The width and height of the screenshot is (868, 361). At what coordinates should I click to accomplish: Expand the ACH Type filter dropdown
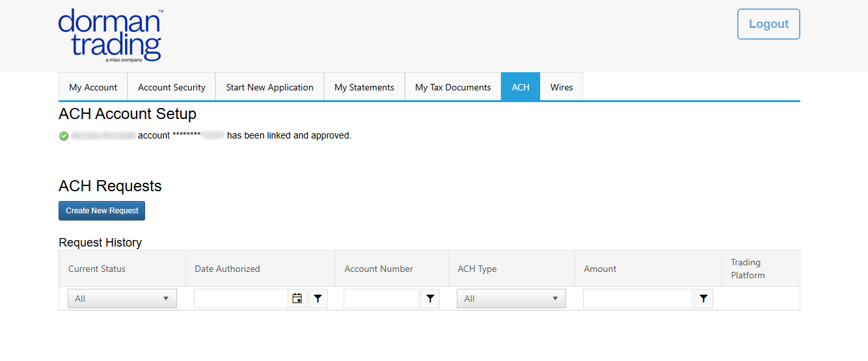pyautogui.click(x=511, y=299)
